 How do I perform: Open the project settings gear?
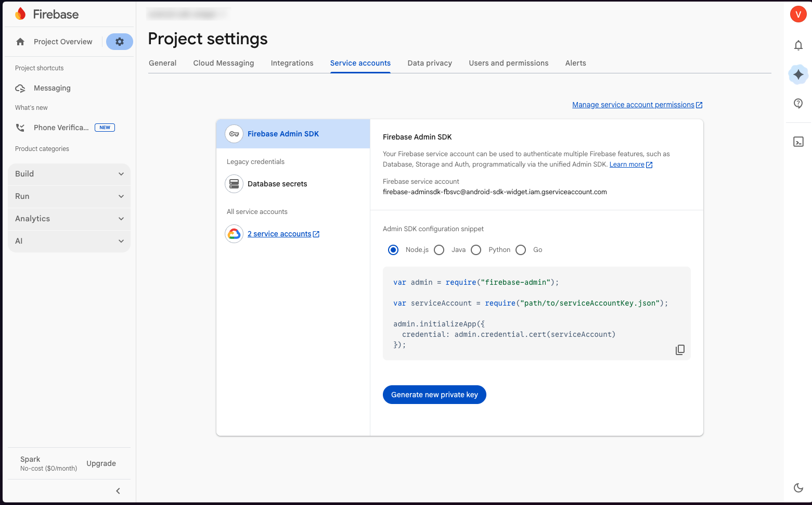[119, 41]
